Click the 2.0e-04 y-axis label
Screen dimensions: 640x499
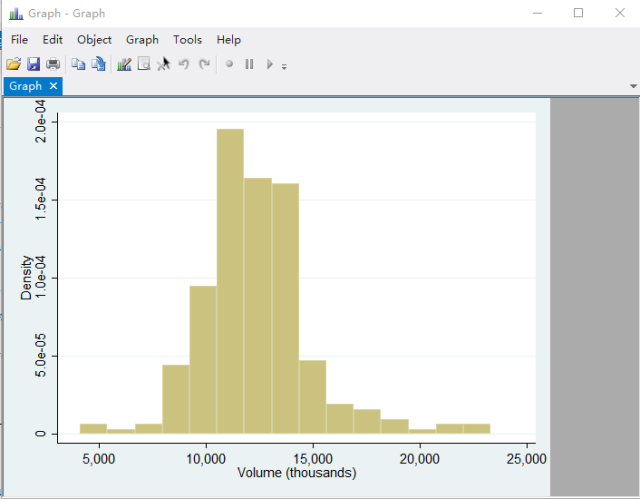point(41,122)
